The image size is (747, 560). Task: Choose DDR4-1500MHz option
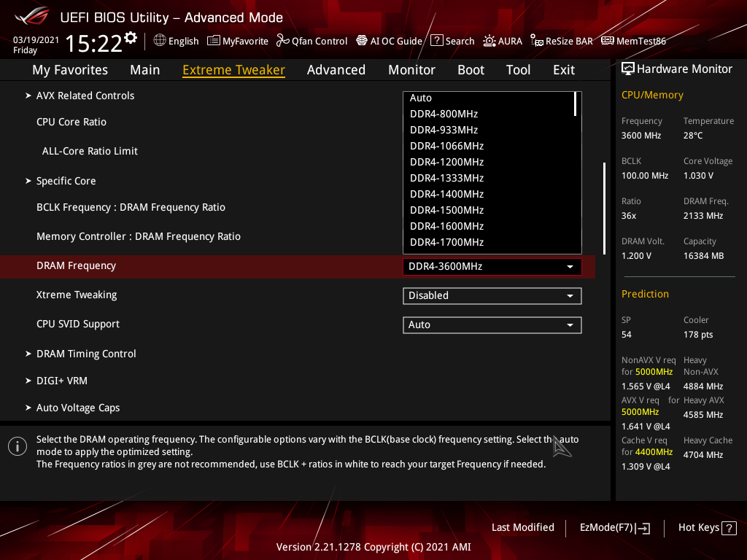coord(489,211)
